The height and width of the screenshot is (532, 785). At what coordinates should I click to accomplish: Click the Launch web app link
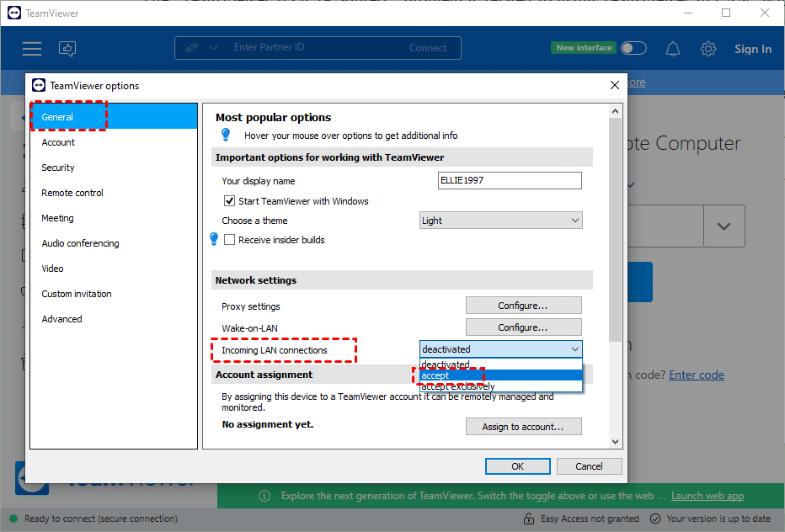[707, 496]
